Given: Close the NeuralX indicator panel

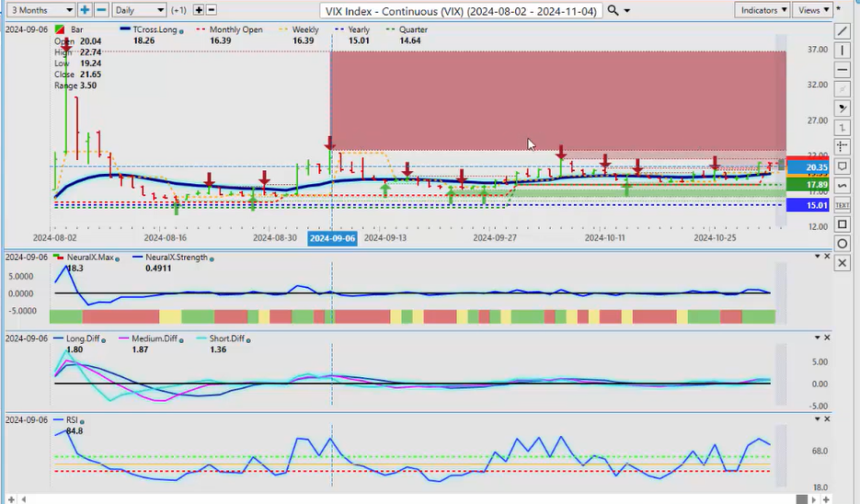Looking at the screenshot, I should 827,256.
